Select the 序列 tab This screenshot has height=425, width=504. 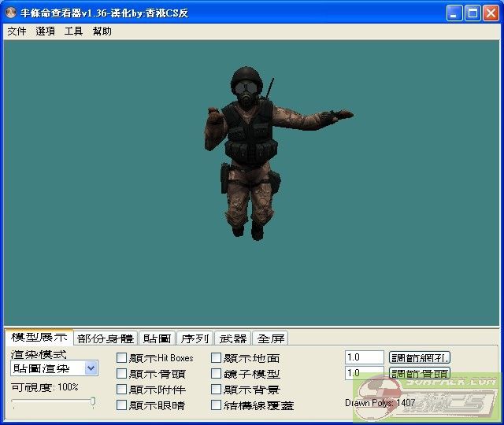point(195,338)
